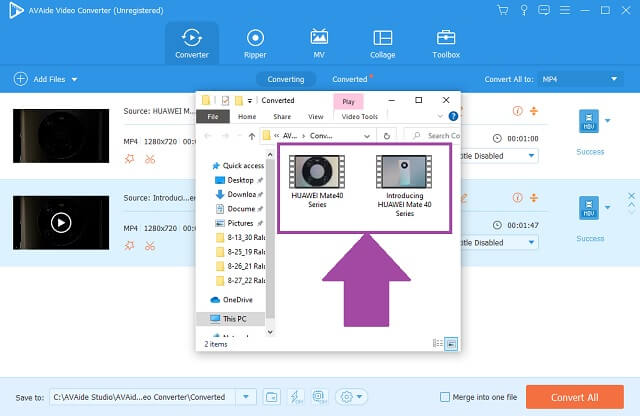Click the cut scissors icon for HUAWEI video
This screenshot has height=416, width=640.
pyautogui.click(x=150, y=159)
